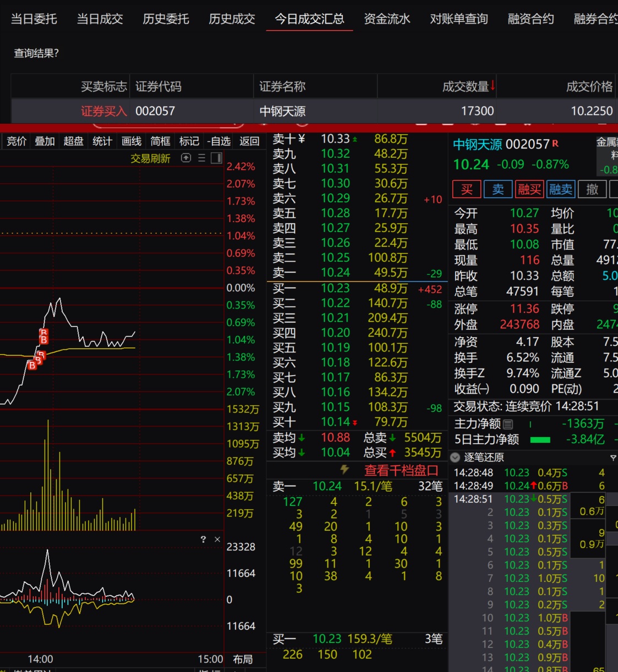Open the 当日委托 tab
This screenshot has width=618, height=672.
tap(34, 19)
